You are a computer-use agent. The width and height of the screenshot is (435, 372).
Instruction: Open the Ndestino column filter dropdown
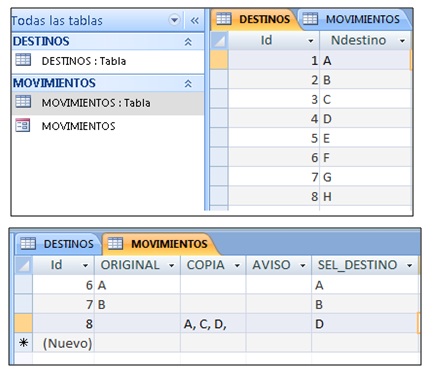(402, 41)
